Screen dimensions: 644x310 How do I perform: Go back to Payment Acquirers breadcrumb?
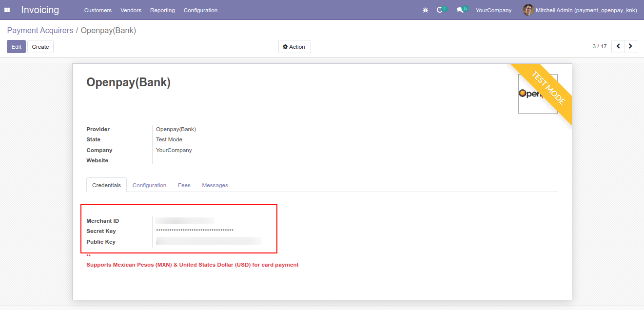click(x=40, y=30)
